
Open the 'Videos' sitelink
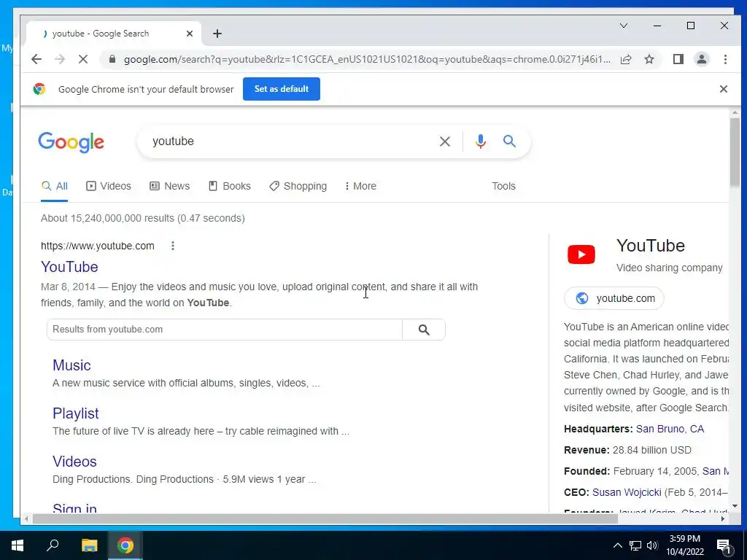pyautogui.click(x=75, y=462)
